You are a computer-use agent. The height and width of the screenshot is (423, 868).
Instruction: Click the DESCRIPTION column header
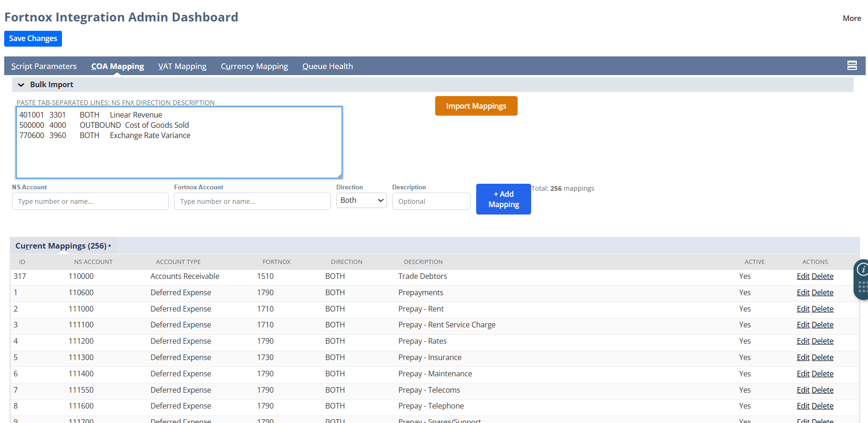point(423,262)
